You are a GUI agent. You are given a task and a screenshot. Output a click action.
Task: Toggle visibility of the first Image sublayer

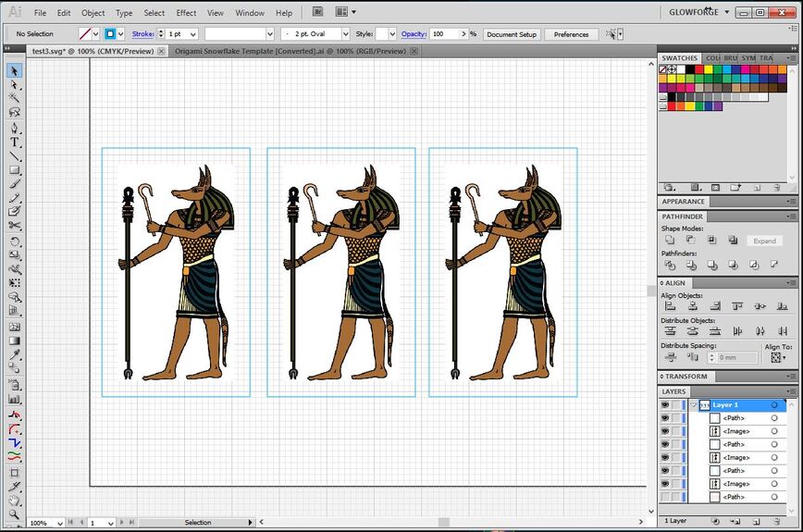tap(665, 431)
